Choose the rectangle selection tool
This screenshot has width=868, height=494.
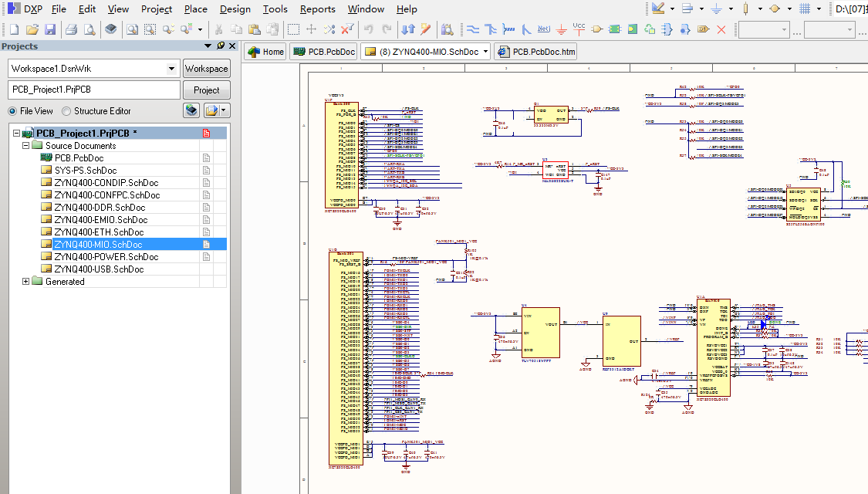point(293,29)
